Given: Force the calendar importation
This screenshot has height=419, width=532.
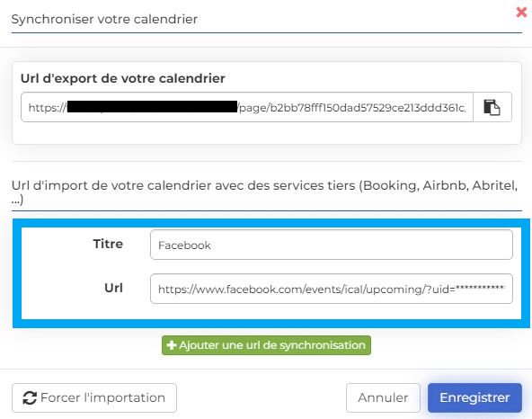Looking at the screenshot, I should click(x=94, y=398).
